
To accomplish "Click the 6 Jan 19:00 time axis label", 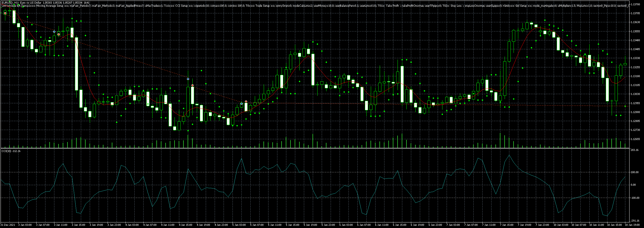I will pyautogui.click(x=417, y=225).
